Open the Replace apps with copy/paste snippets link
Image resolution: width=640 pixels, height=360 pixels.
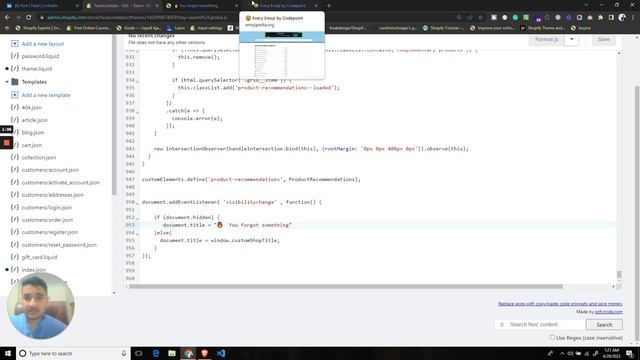tap(560, 304)
